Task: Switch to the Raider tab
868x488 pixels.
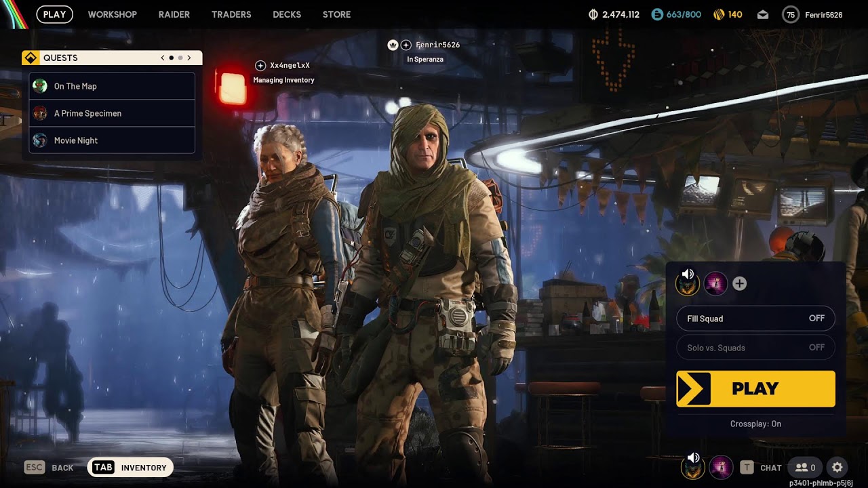Action: 174,14
